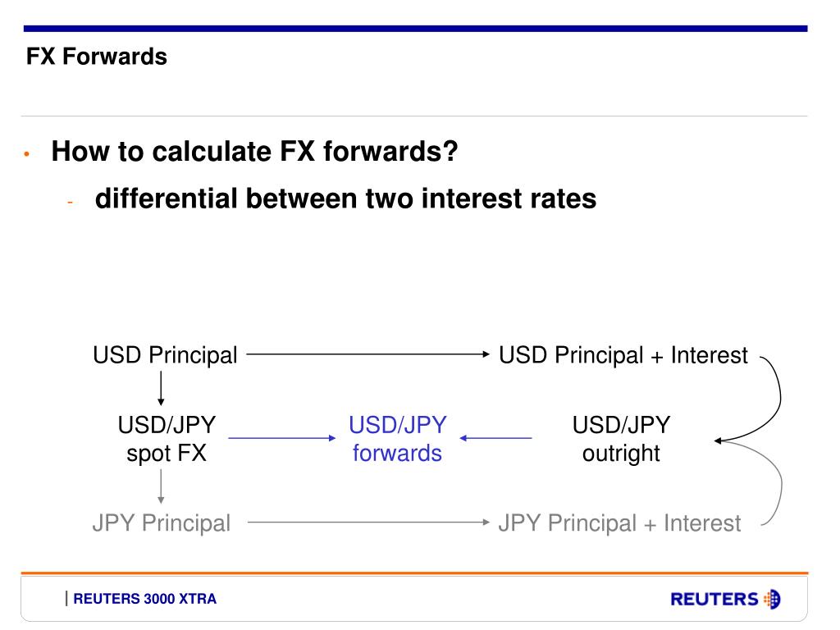The image size is (840, 630).
Task: Click the gray JPY Principal label
Action: pyautogui.click(x=162, y=523)
